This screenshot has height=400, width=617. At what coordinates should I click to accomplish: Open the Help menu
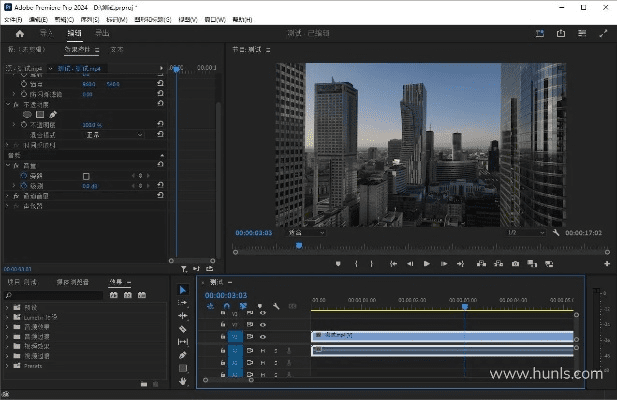point(242,19)
